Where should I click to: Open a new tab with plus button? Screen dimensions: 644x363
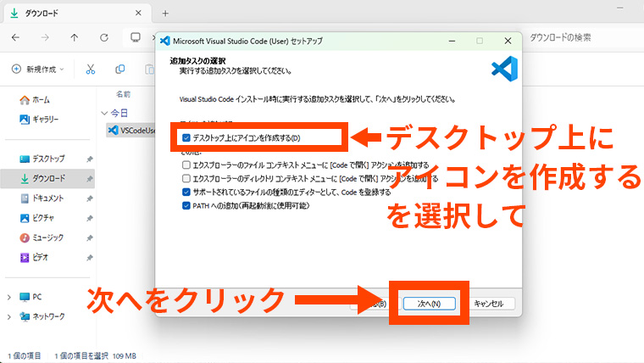[x=165, y=13]
